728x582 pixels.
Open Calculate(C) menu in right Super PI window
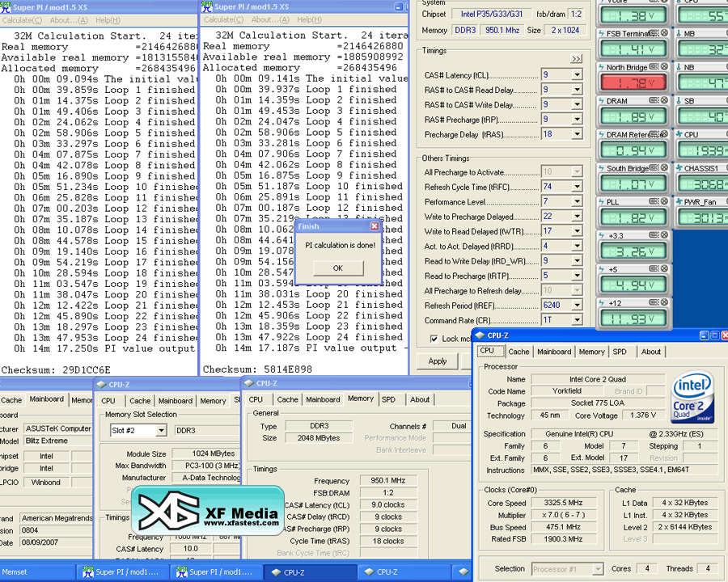pos(223,19)
